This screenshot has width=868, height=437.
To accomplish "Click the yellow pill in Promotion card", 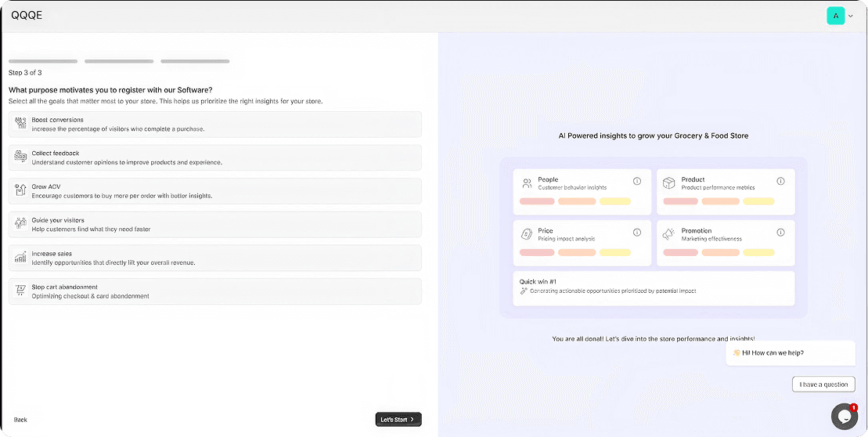I will [x=758, y=252].
